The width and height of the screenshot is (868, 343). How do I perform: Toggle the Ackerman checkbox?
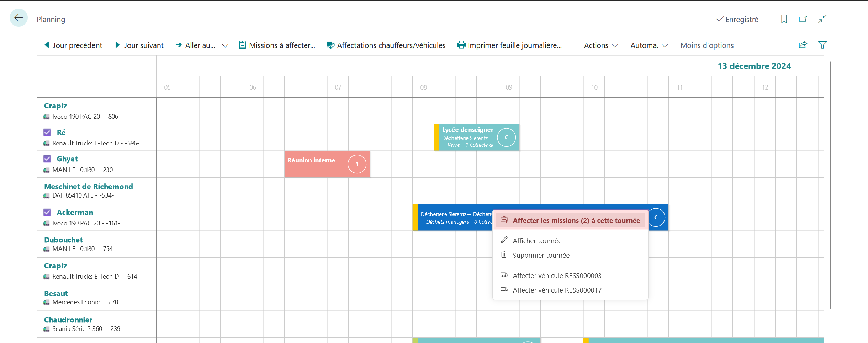47,212
